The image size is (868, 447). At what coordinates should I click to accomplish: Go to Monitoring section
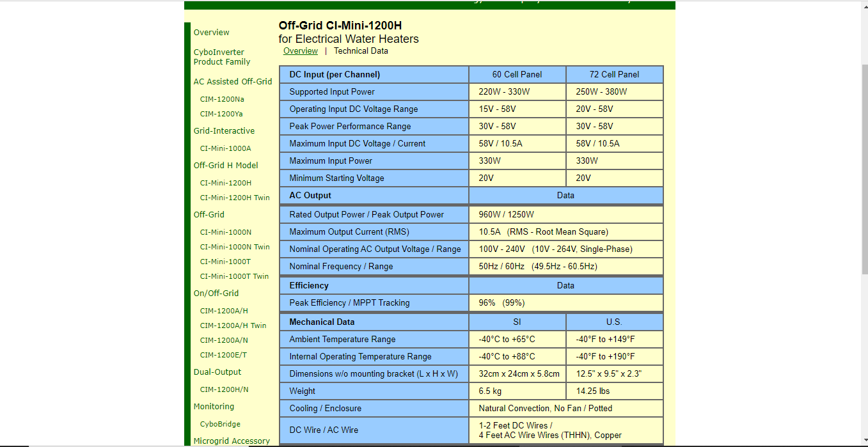pyautogui.click(x=214, y=407)
